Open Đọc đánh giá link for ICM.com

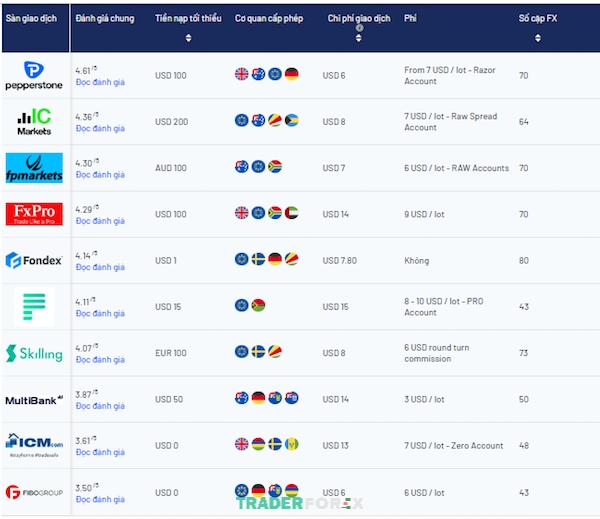click(100, 452)
